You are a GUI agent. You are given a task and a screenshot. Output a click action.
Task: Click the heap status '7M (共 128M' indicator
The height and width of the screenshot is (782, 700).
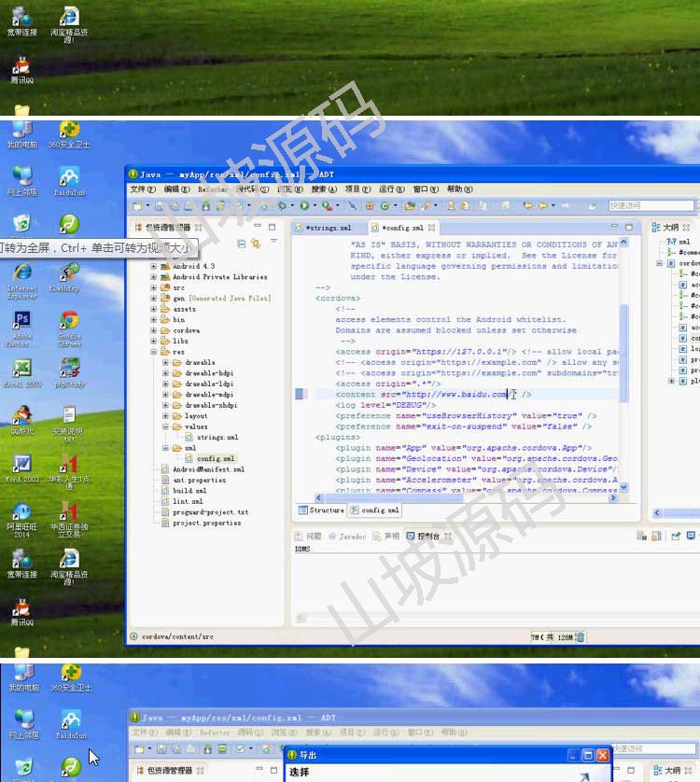(x=553, y=636)
